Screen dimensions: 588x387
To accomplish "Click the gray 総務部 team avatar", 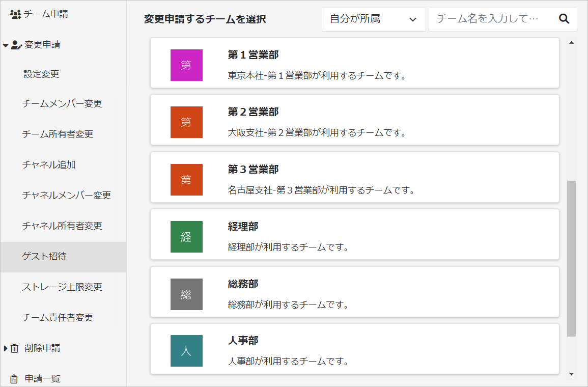I will 186,293.
